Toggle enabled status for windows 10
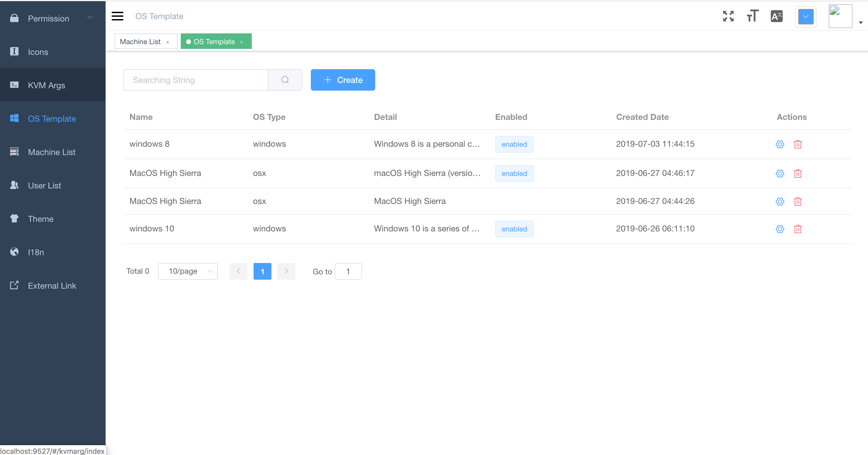The image size is (868, 455). [x=514, y=228]
